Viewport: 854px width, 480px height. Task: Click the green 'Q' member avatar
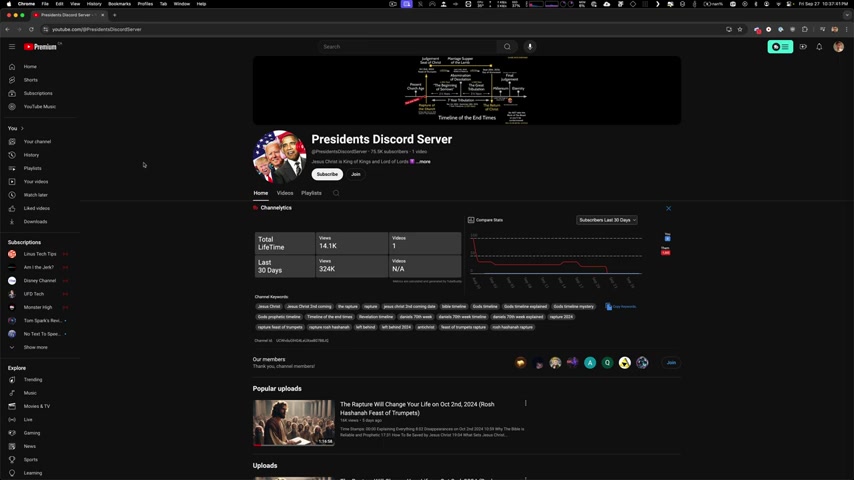(x=607, y=363)
